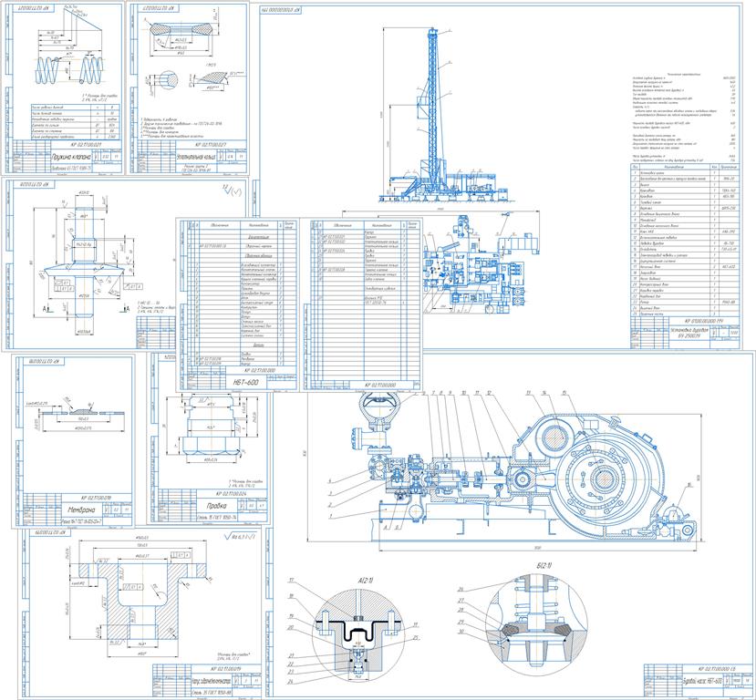Click the pump crankcase gear wheel
Viewport: 756px width, 700px height.
click(x=603, y=479)
